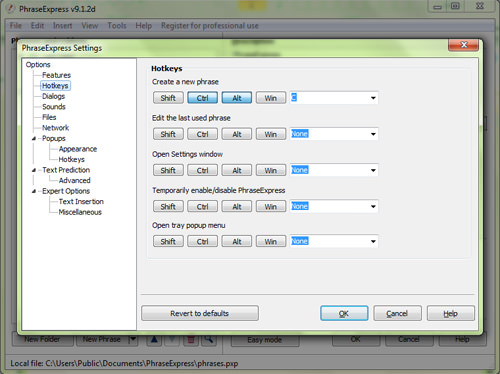Select Expert Options in the tree
This screenshot has height=374, width=500.
pos(66,191)
